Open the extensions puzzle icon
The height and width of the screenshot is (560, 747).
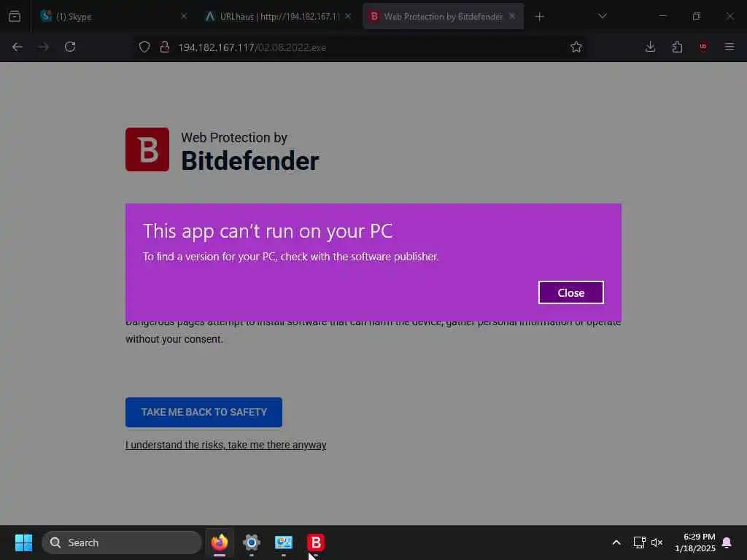(677, 47)
